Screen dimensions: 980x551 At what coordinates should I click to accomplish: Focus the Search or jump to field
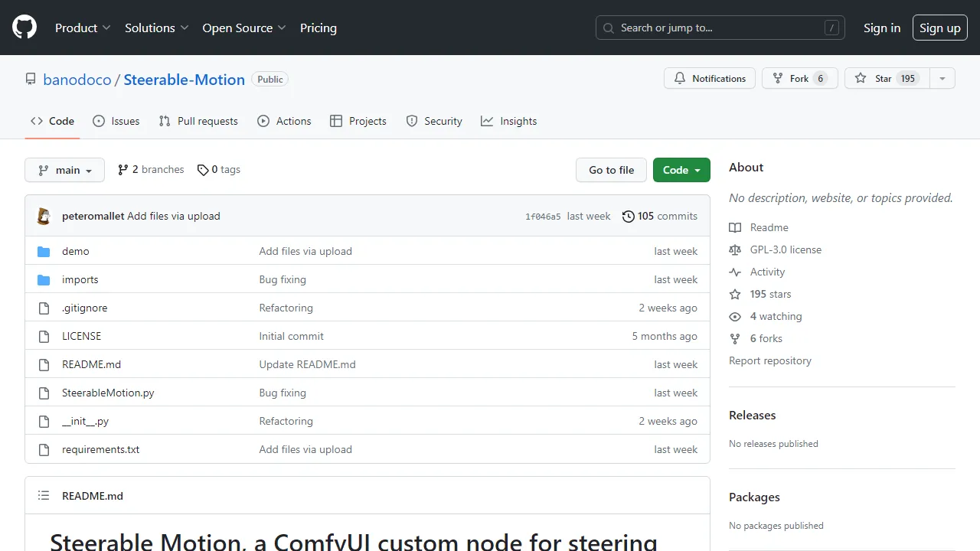click(x=720, y=28)
